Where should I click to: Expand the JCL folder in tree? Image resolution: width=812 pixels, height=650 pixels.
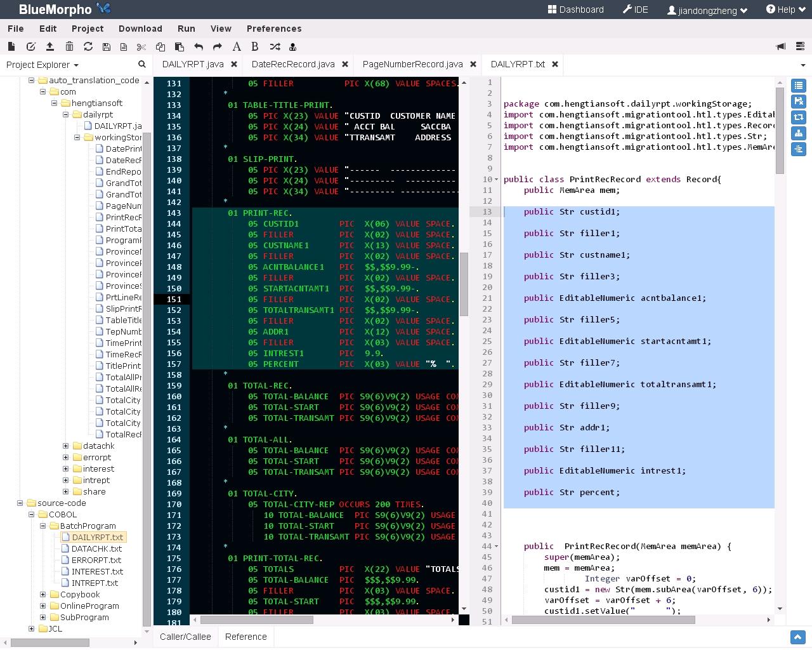coord(32,628)
